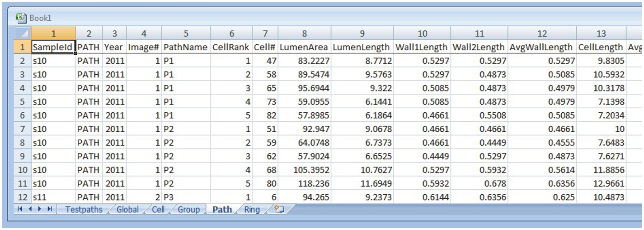Click the LumenArea cell containing 118.236
644x230 pixels.
pyautogui.click(x=305, y=183)
